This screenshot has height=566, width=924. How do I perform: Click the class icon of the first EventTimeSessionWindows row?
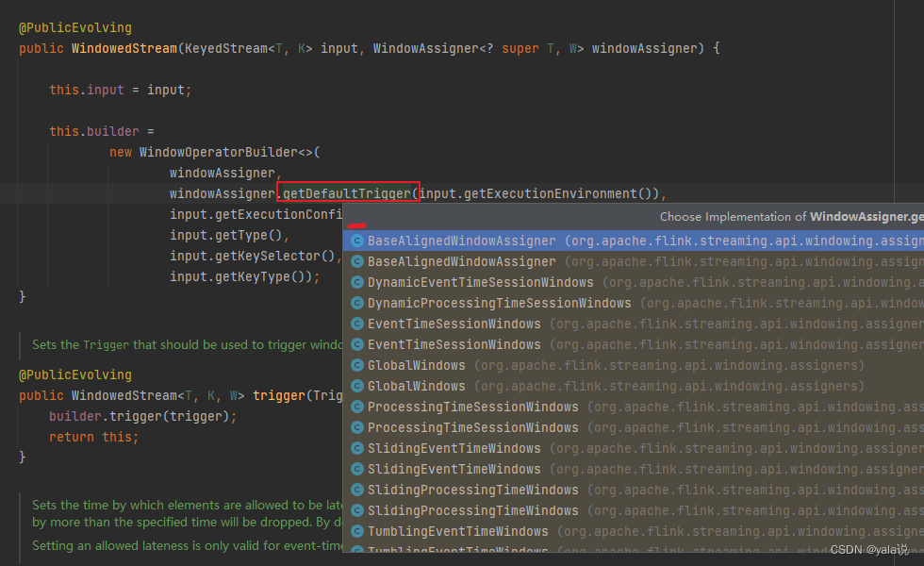tap(356, 324)
